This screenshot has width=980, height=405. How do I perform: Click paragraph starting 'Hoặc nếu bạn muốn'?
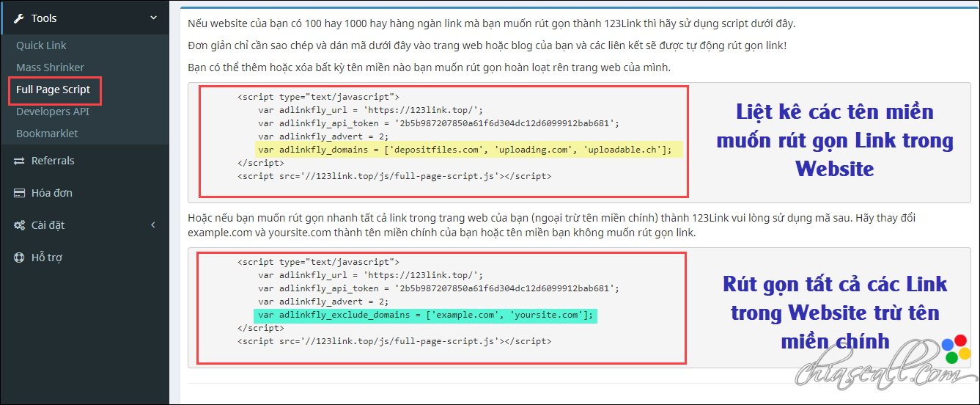click(x=551, y=225)
